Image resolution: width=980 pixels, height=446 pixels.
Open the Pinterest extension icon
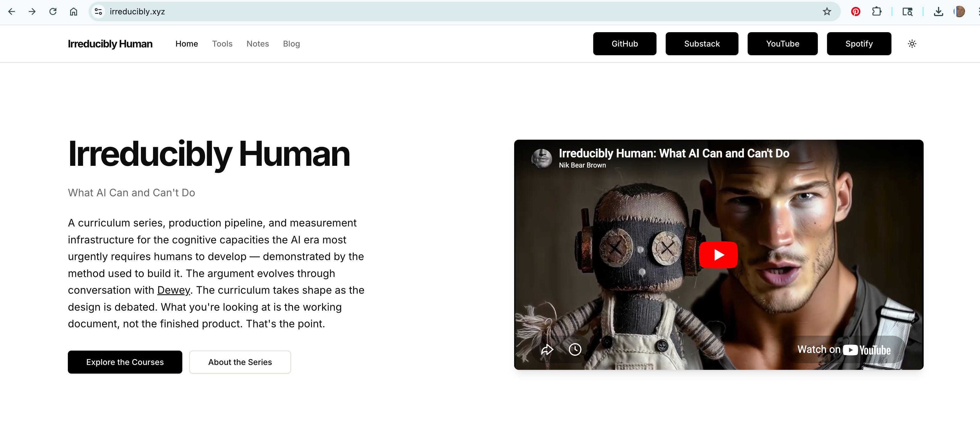pos(855,11)
